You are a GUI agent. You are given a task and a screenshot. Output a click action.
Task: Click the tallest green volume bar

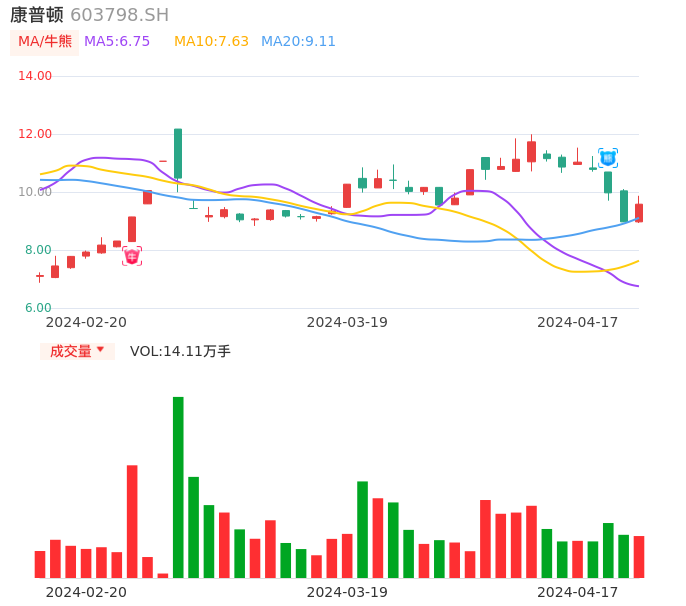click(178, 487)
